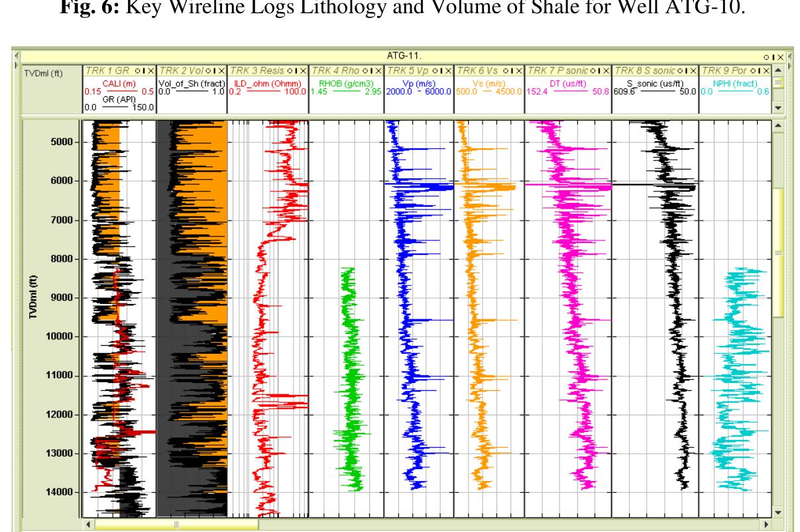The width and height of the screenshot is (800, 532).
Task: Close the TRK 2 Vol track with X
Action: point(221,70)
